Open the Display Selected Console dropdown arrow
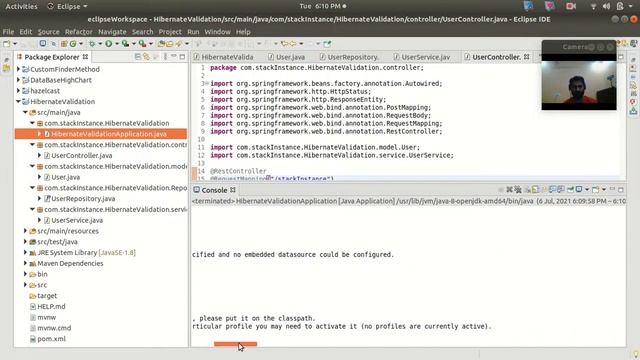 587,190
